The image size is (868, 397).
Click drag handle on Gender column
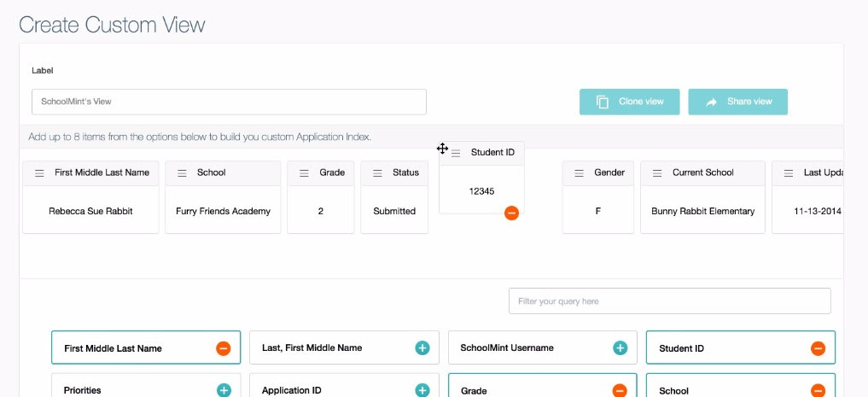tap(579, 173)
